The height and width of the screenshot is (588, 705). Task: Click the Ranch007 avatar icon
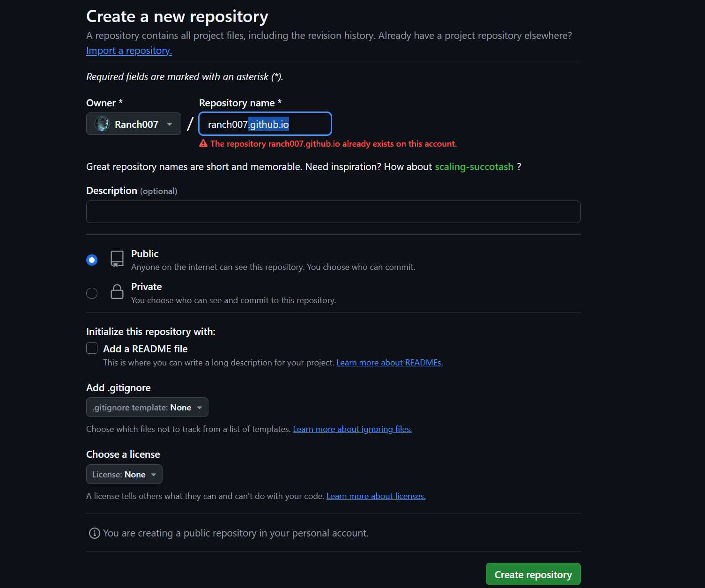click(x=102, y=124)
